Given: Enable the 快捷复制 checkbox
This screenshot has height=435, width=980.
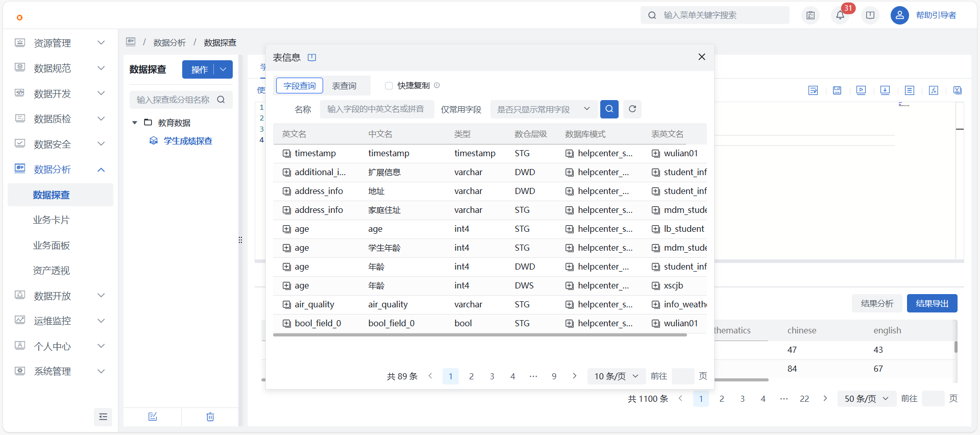Looking at the screenshot, I should 389,86.
